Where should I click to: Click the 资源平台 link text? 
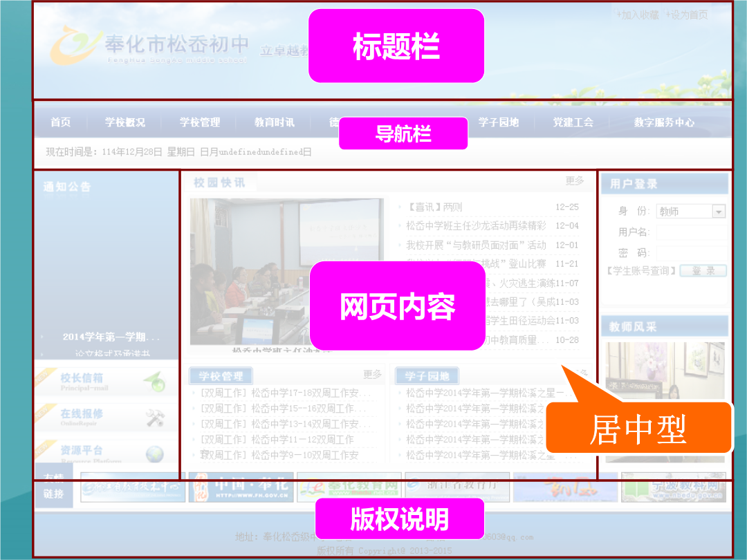pos(82,450)
